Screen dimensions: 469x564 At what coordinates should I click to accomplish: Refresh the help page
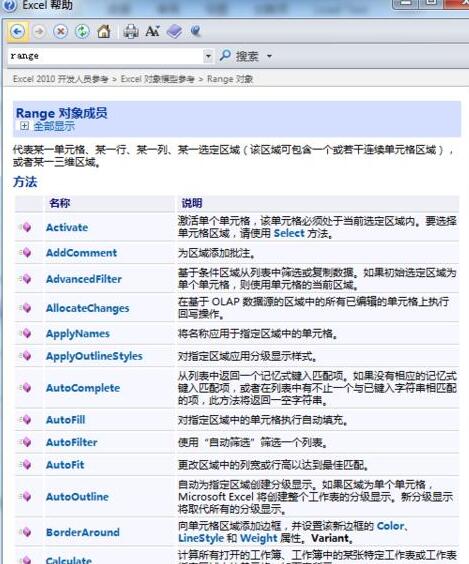[82, 32]
